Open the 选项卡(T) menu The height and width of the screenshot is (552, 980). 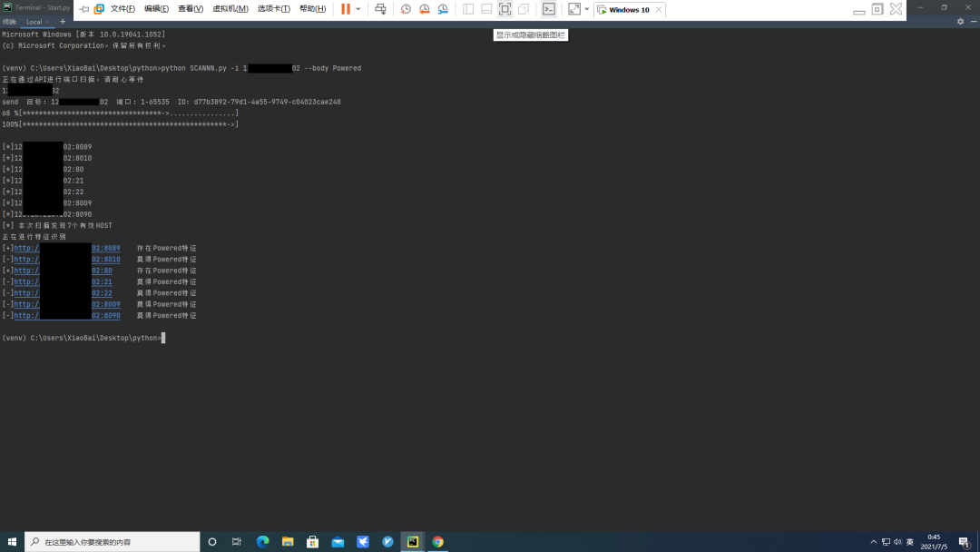coord(273,9)
